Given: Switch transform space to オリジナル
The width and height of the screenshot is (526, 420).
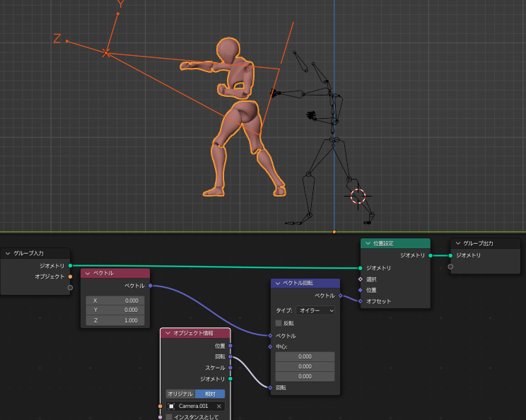Looking at the screenshot, I should point(180,394).
